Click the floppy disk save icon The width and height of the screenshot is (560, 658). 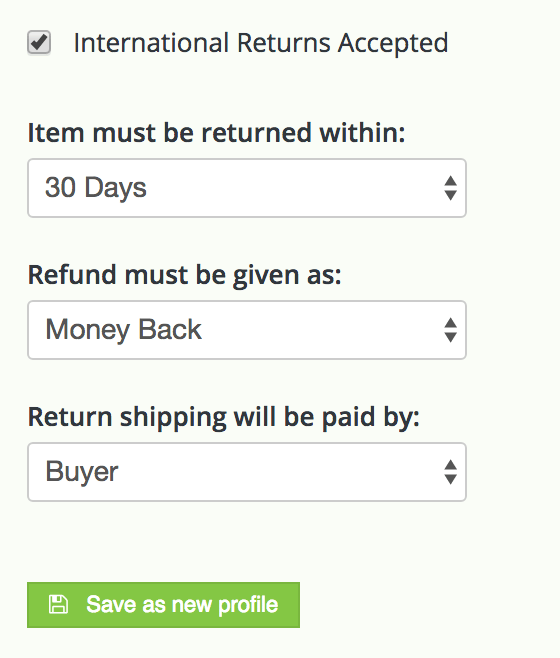58,605
